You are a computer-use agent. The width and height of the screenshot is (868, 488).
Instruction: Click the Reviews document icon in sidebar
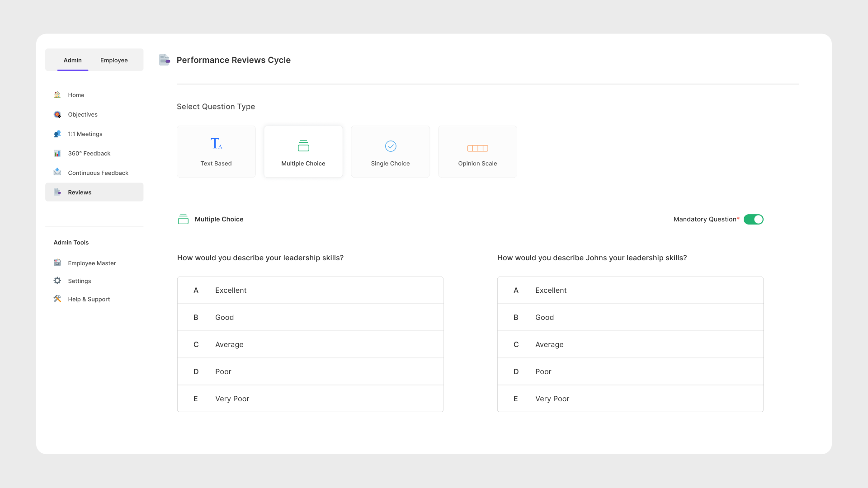pyautogui.click(x=57, y=192)
